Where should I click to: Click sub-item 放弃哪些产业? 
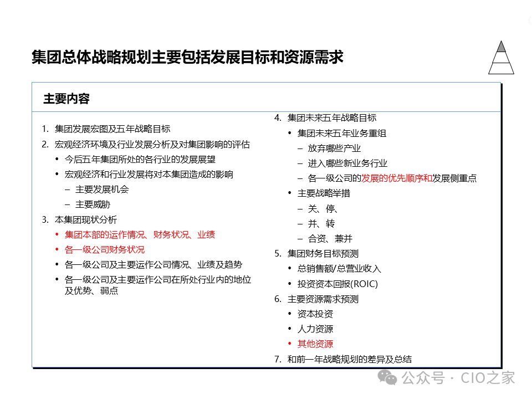tap(334, 149)
